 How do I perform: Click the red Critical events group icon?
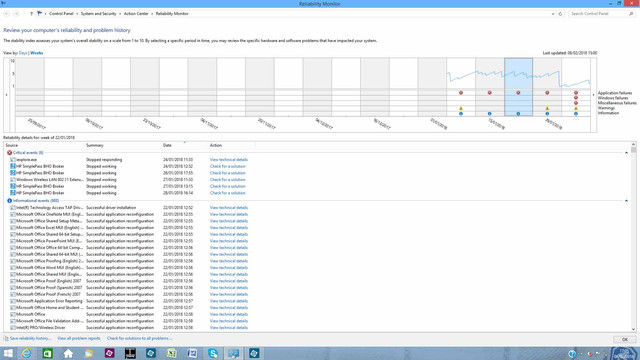pyautogui.click(x=9, y=153)
